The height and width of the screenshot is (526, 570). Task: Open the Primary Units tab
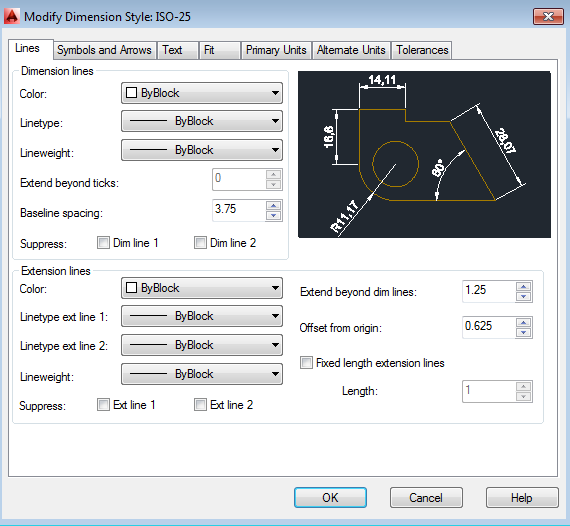(276, 50)
